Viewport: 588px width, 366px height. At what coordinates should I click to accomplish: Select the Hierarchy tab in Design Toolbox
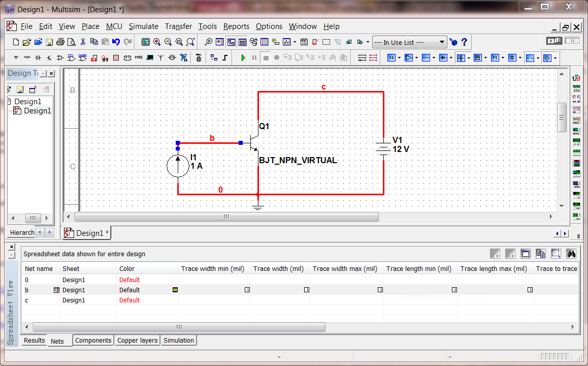(22, 233)
